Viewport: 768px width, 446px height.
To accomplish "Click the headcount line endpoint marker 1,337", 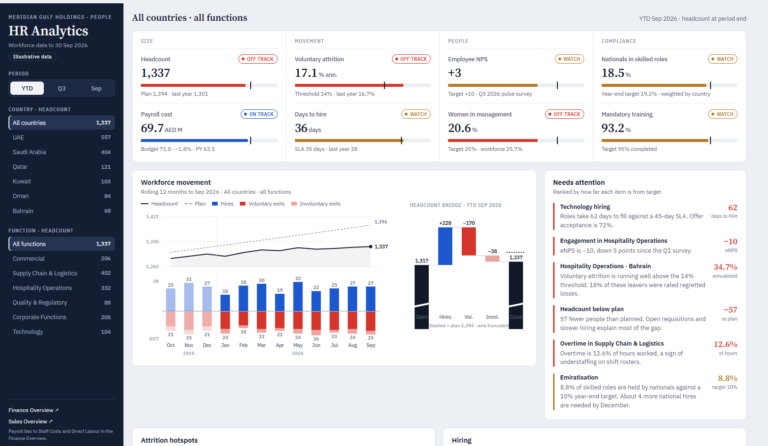I will pos(371,246).
